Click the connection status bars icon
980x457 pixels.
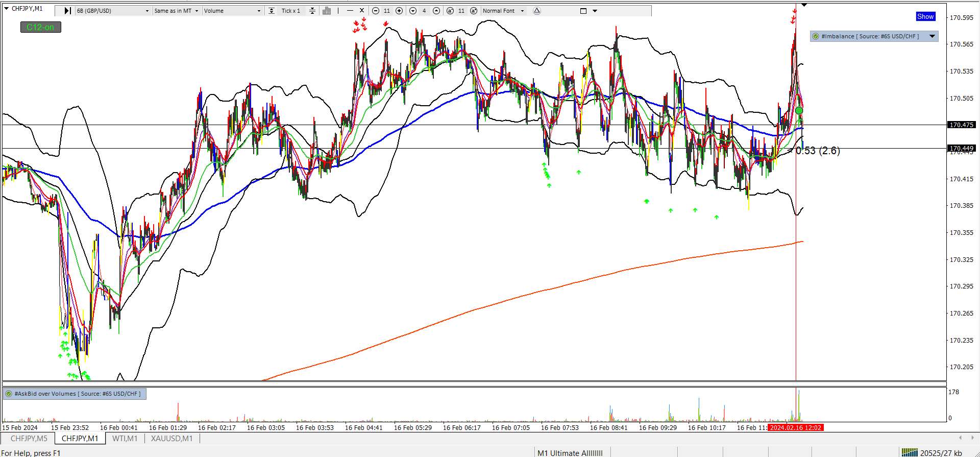click(910, 452)
